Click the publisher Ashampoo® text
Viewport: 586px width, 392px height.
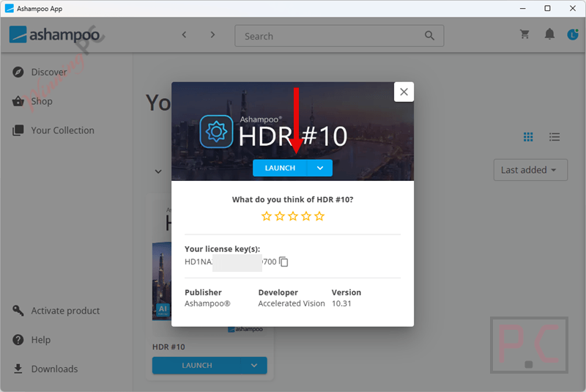(x=207, y=303)
